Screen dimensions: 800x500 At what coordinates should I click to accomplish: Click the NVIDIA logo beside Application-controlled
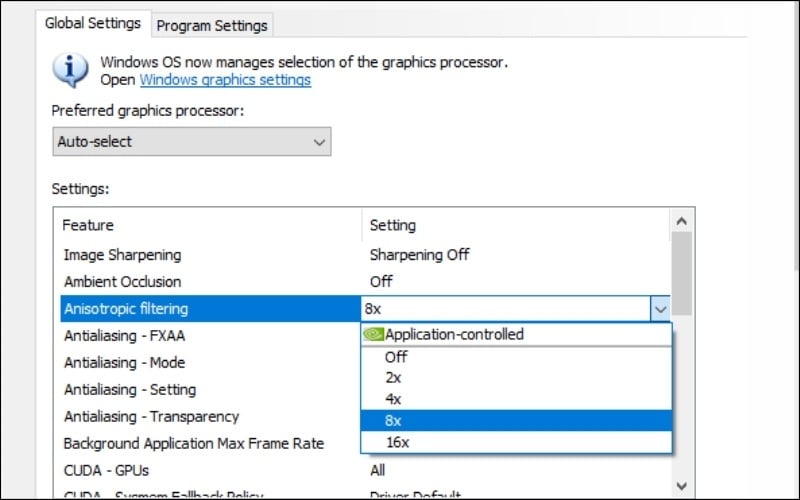click(x=373, y=335)
